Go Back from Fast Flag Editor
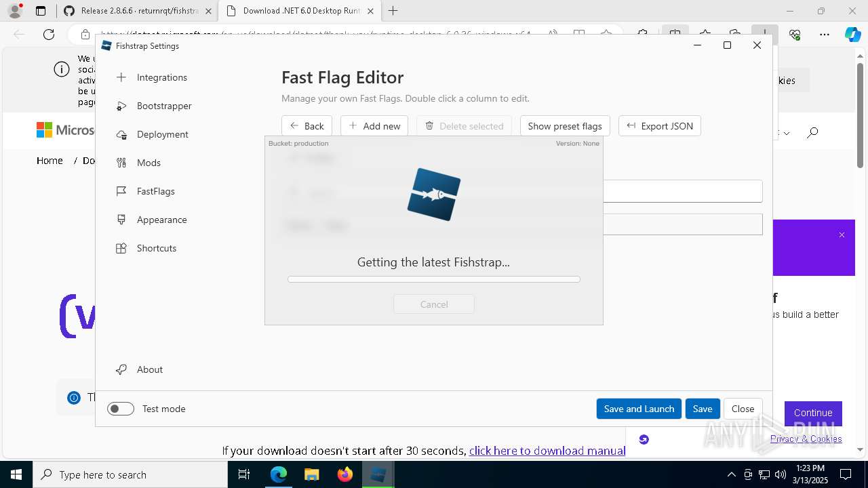The image size is (868, 488). (x=307, y=126)
